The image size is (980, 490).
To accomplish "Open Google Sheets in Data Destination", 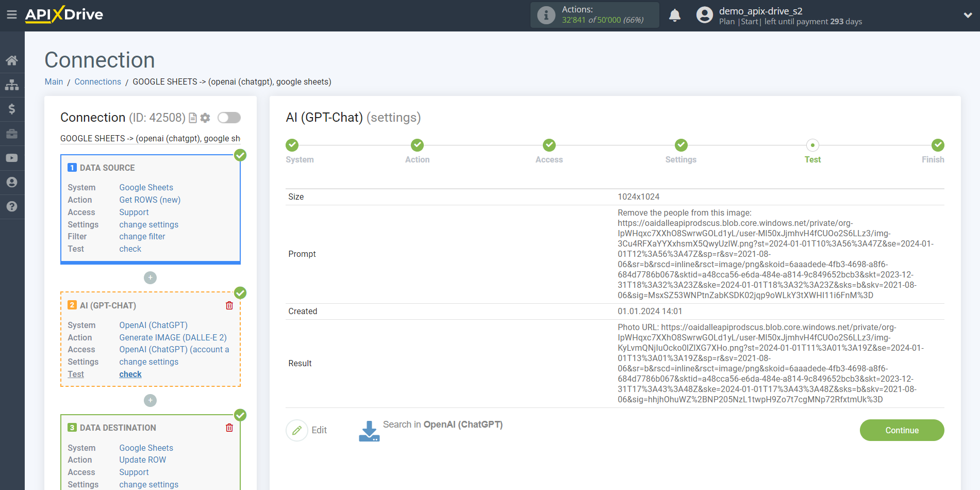I will (146, 448).
